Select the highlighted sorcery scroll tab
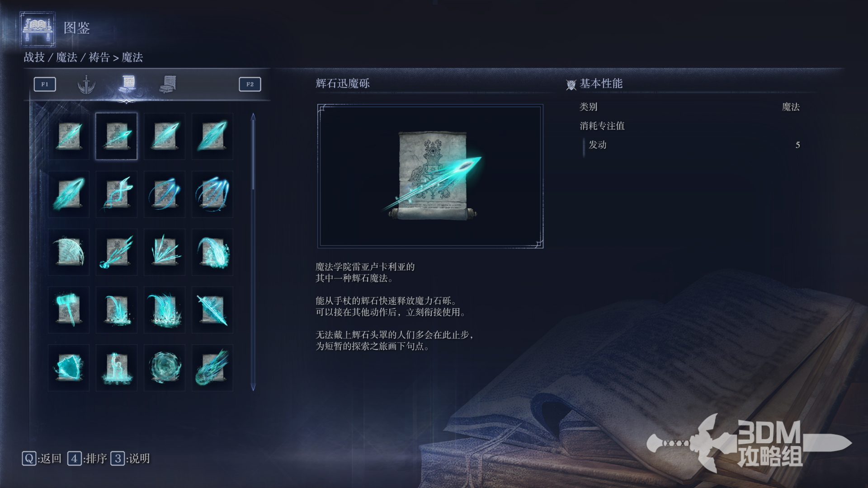The height and width of the screenshot is (488, 868). pos(128,84)
